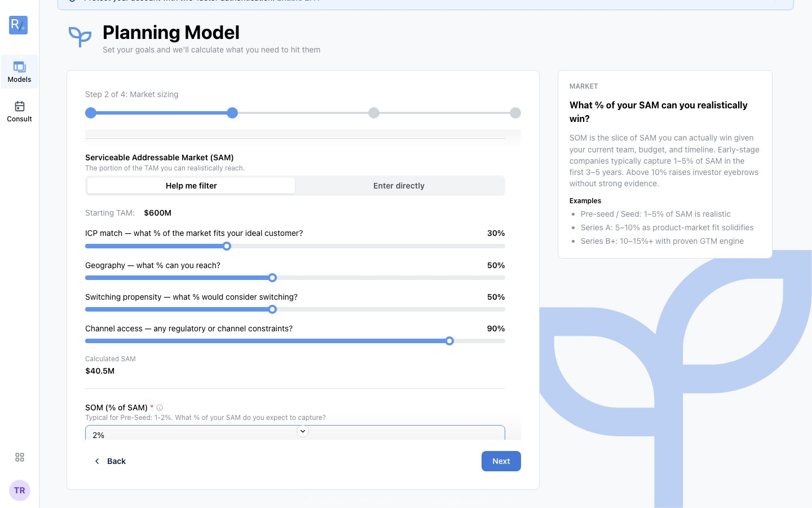The width and height of the screenshot is (812, 508).
Task: Click the sprout icon next to Planning Model
Action: 80,37
